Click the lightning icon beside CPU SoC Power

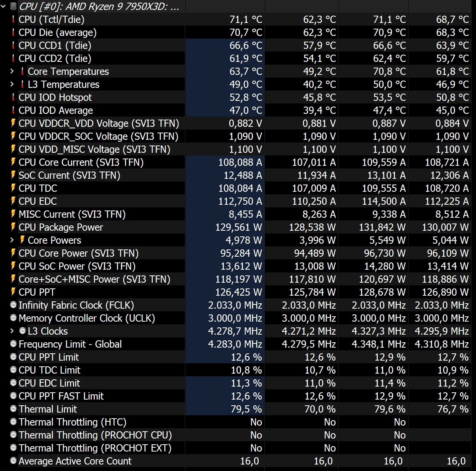pyautogui.click(x=13, y=265)
